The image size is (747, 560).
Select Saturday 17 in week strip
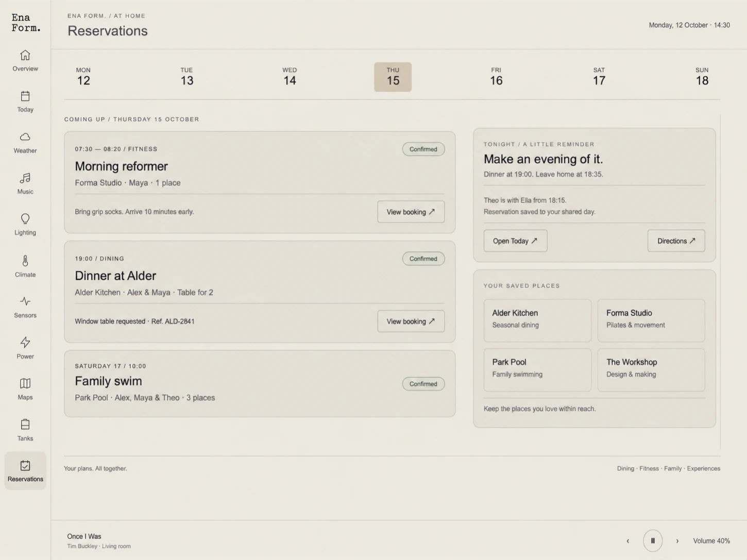599,77
